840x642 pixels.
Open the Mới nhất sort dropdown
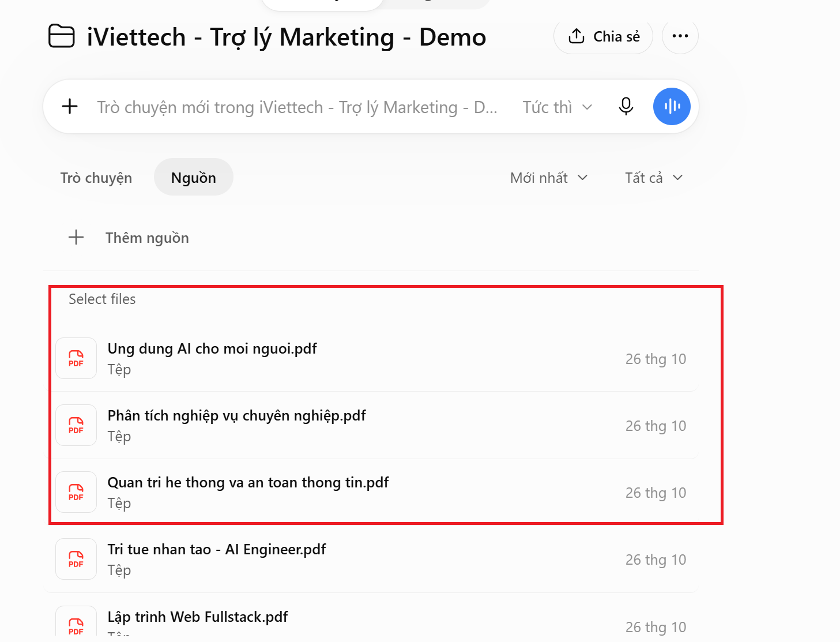549,178
